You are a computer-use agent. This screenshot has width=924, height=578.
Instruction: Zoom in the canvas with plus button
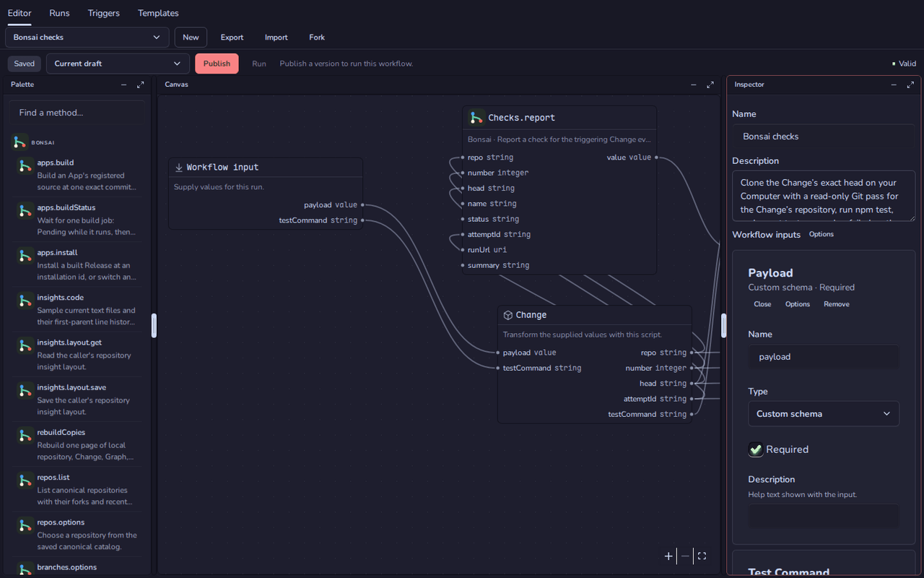pos(668,556)
